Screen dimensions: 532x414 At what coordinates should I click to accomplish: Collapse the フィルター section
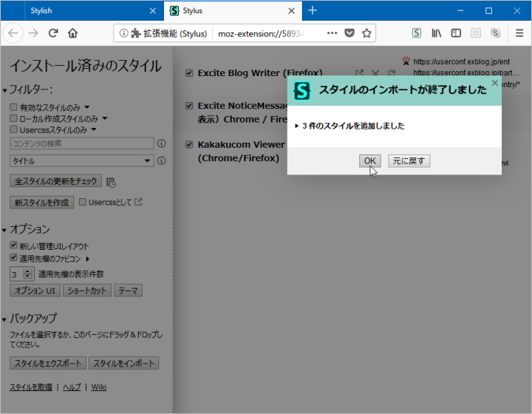click(x=4, y=91)
